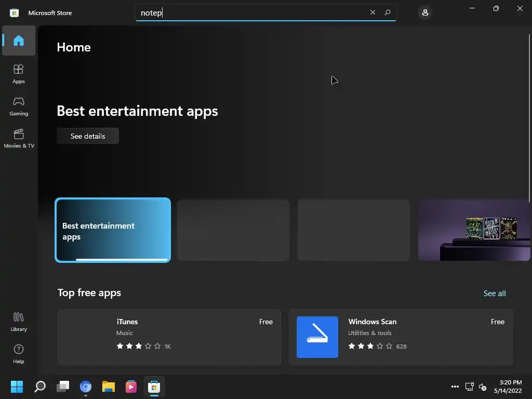
Task: Click the Free price on Windows Scan
Action: coord(497,322)
